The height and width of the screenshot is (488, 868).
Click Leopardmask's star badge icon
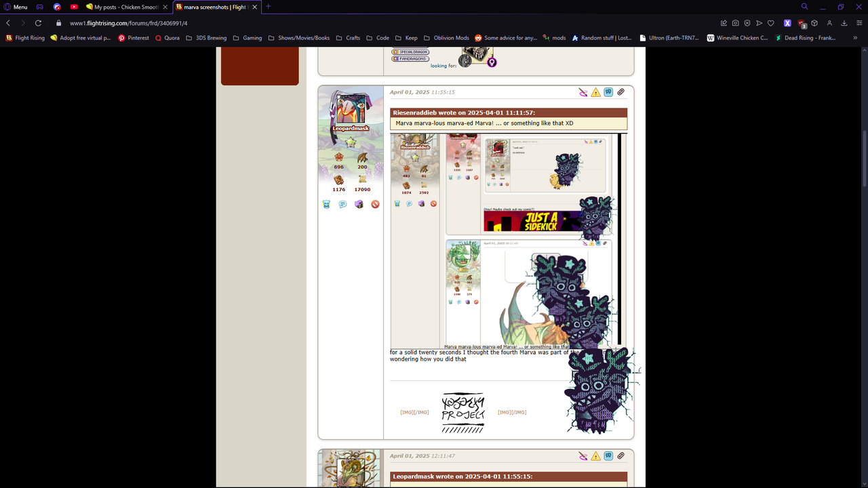point(351,142)
